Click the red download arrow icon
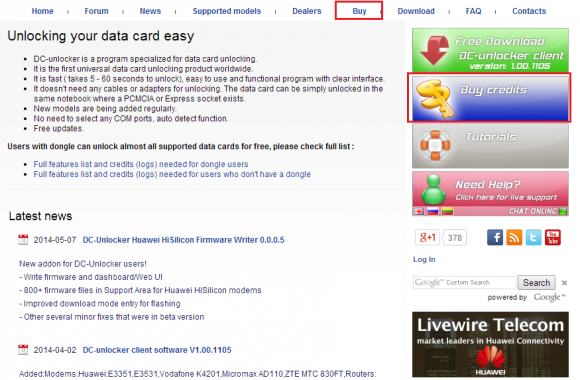This screenshot has height=380, width=580. point(435,50)
